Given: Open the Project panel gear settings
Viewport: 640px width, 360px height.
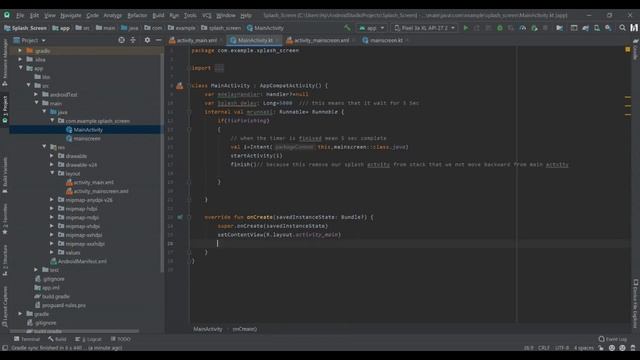Looking at the screenshot, I should click(147, 40).
